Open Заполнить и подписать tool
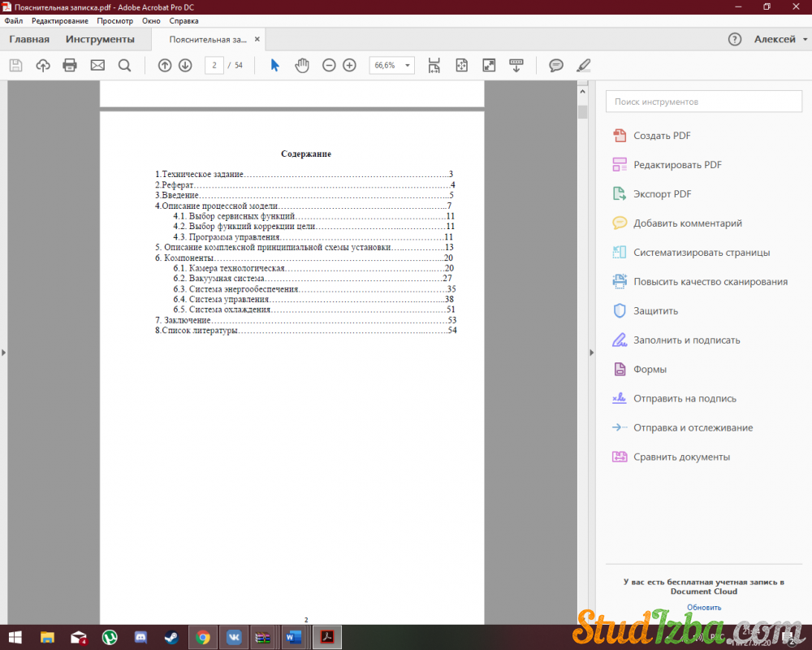Viewport: 812px width, 650px height. 676,340
